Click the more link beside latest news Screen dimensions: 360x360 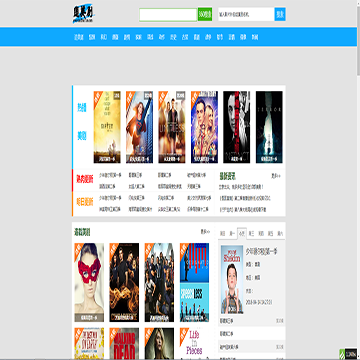click(276, 176)
